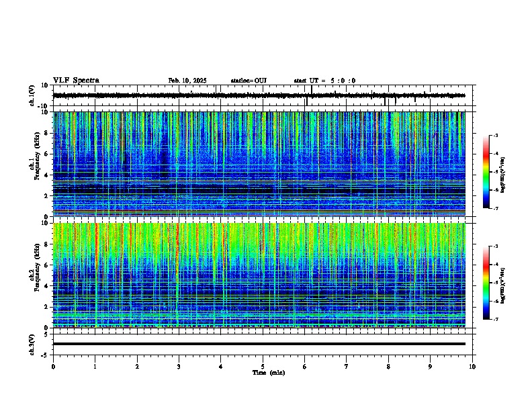Viewport: 532px width, 411px height.
Task: Click the ch.2 spectrogram panel
Action: pos(259,275)
